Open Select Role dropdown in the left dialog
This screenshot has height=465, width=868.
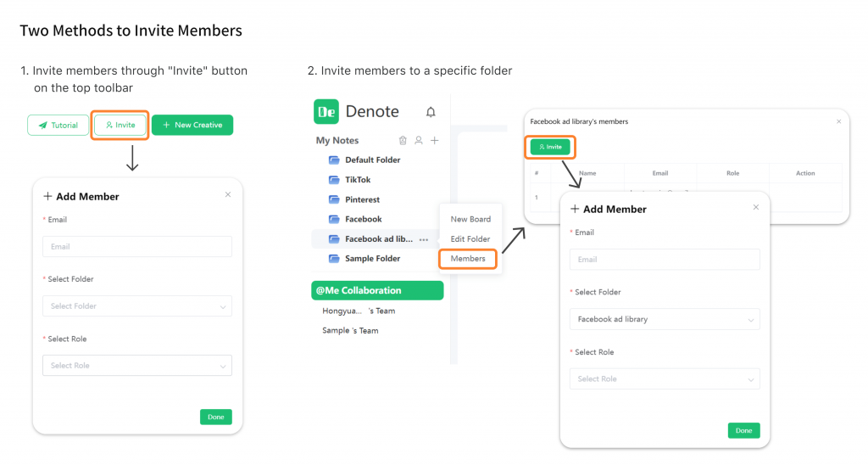pyautogui.click(x=137, y=366)
